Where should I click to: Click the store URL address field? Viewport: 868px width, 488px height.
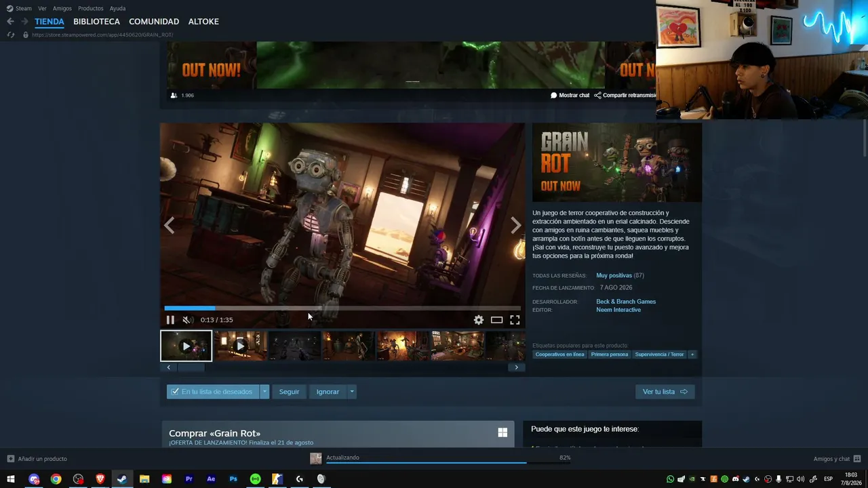(x=102, y=35)
